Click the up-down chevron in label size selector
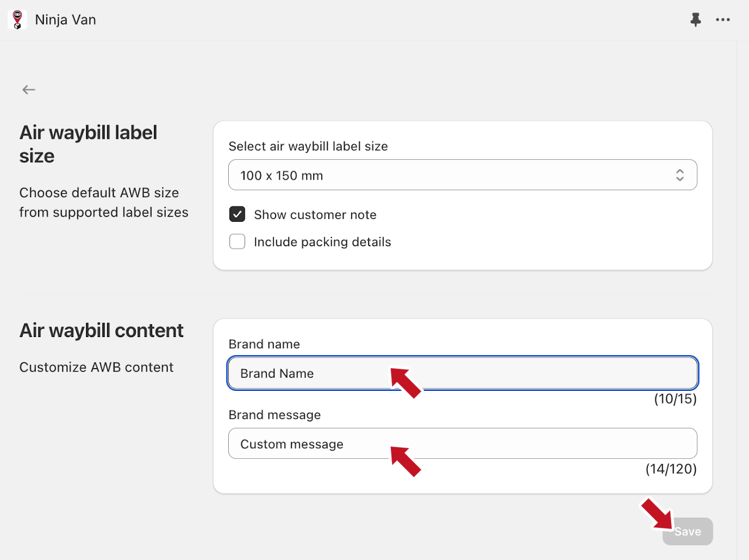The height and width of the screenshot is (560, 749). 679,175
